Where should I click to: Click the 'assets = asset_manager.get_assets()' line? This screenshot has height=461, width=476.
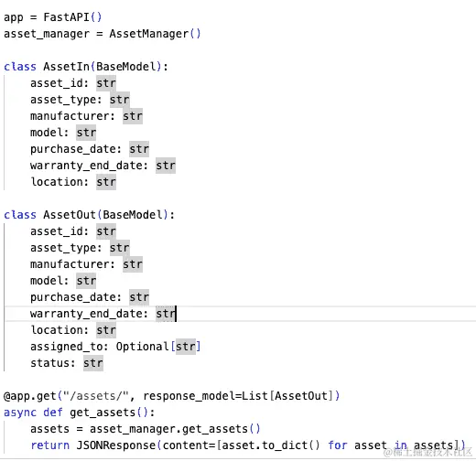pyautogui.click(x=145, y=429)
